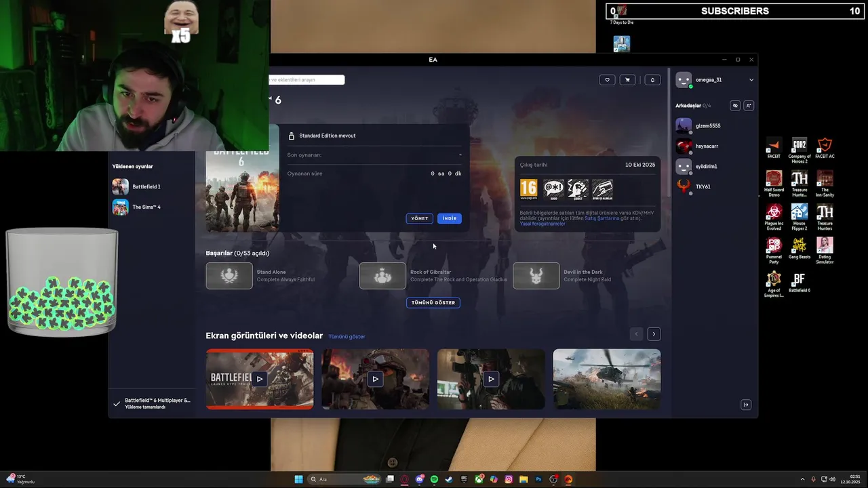Open Dating Simulator desktop shortcut
The height and width of the screenshot is (488, 868).
(x=825, y=250)
